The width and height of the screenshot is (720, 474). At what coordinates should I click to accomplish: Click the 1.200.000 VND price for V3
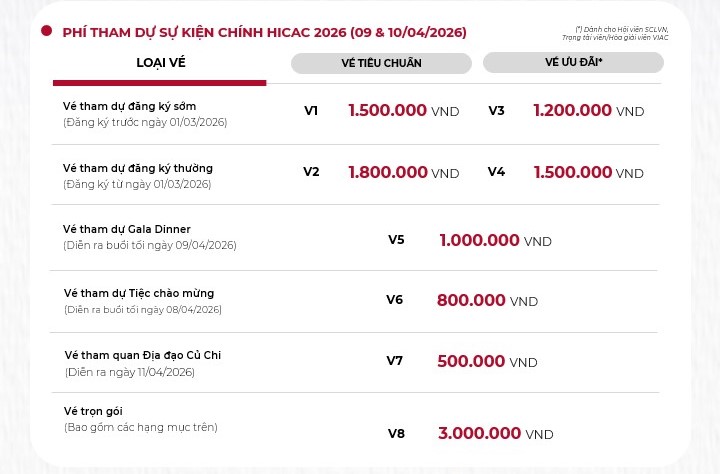(588, 111)
